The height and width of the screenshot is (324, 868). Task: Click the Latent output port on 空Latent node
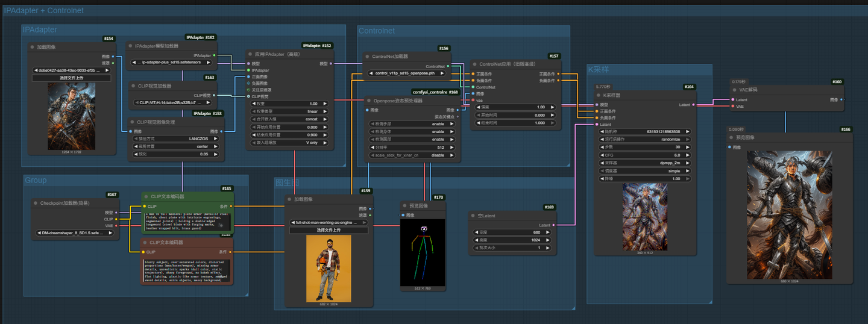553,225
